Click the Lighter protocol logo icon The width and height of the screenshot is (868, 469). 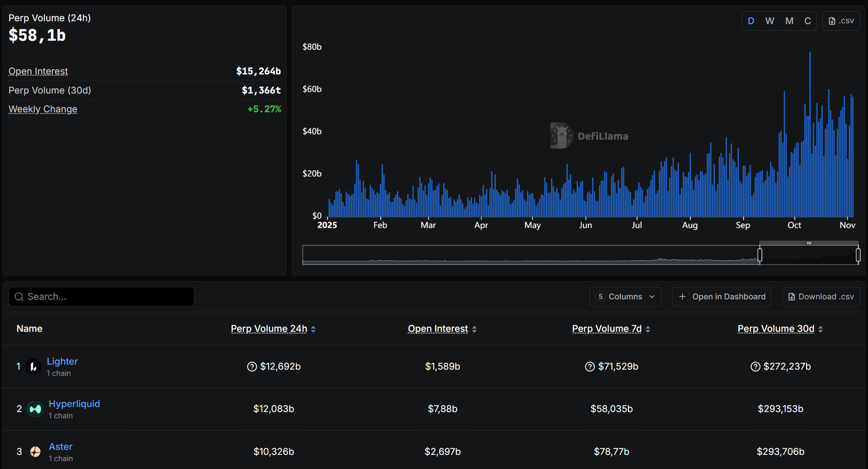click(33, 367)
